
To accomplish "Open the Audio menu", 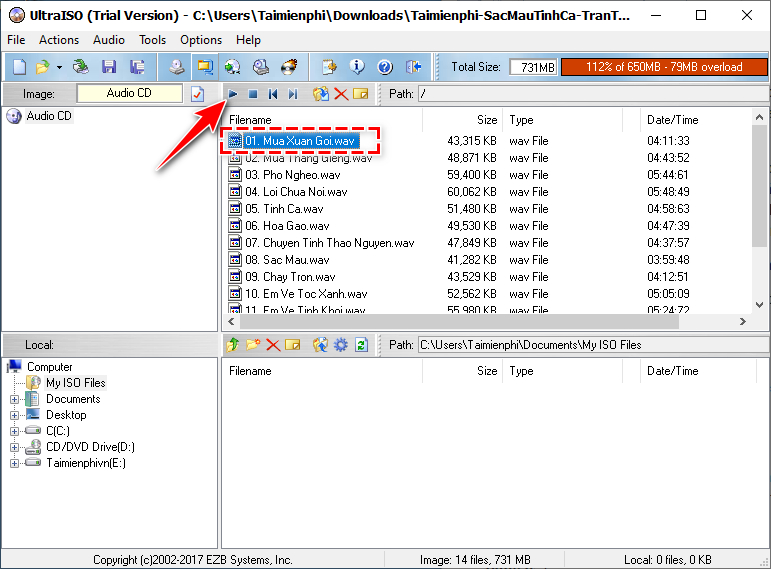I will tap(109, 40).
